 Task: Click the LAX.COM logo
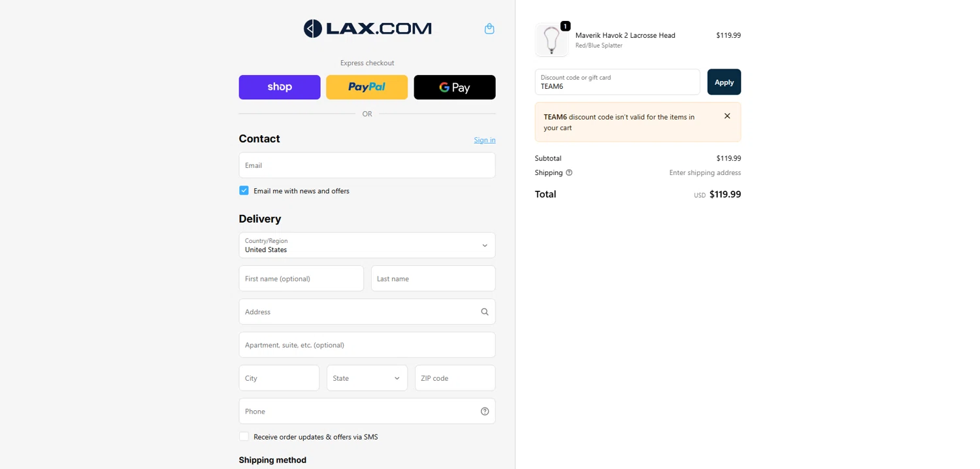click(x=367, y=29)
